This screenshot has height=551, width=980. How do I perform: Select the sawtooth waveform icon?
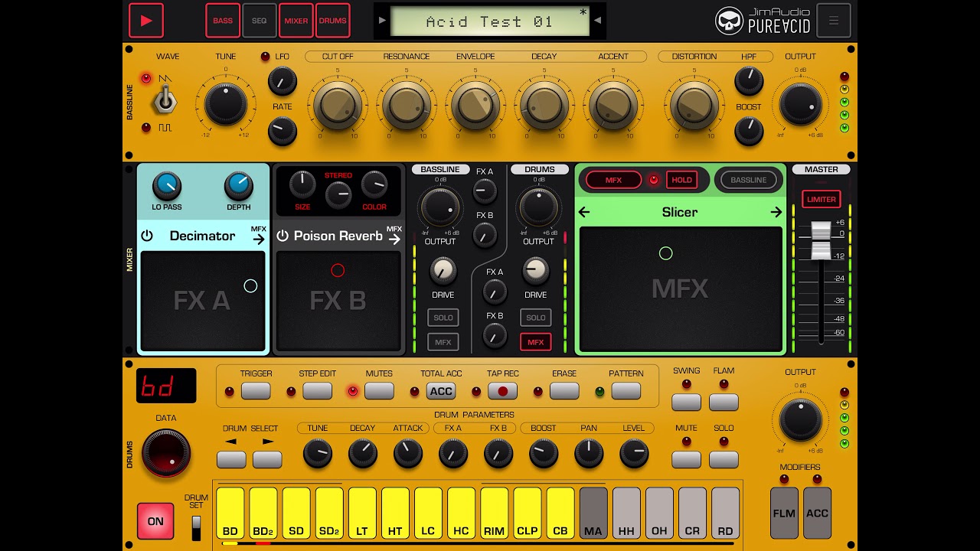[x=165, y=78]
